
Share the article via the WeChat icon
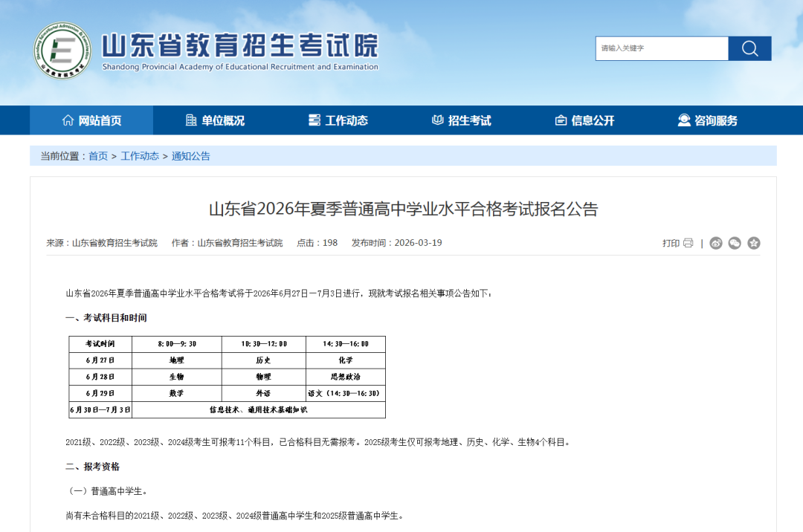tap(735, 243)
